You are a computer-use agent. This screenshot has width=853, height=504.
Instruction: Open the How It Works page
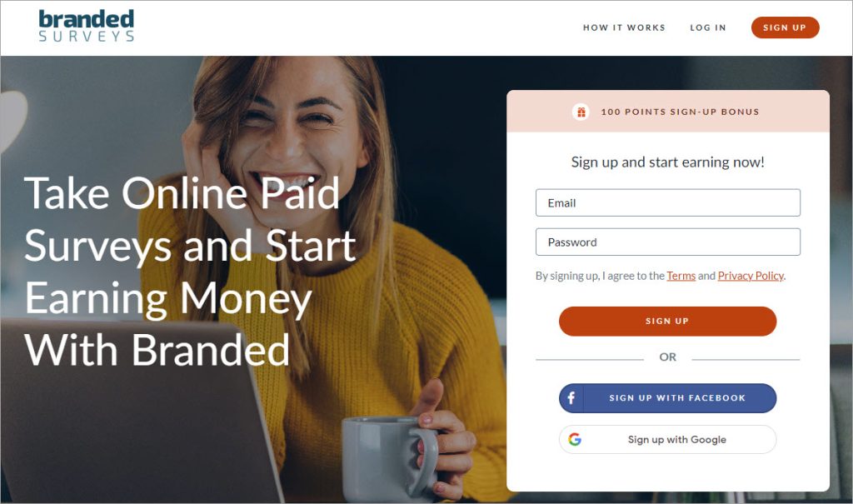624,27
